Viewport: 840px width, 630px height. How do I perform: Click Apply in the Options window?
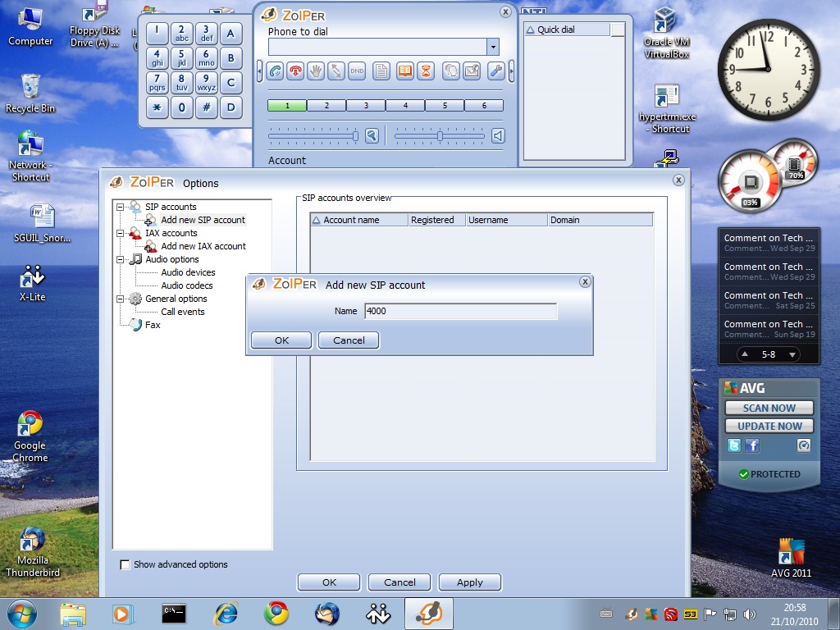(469, 582)
